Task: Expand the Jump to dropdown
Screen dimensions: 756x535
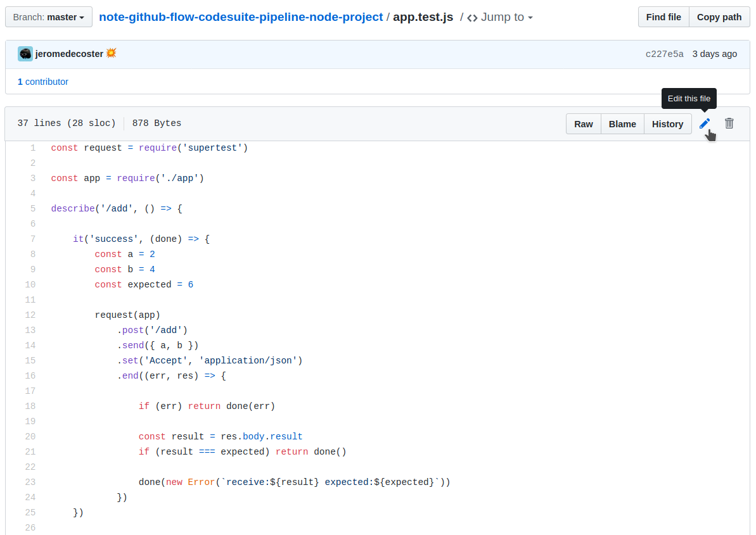Action: click(506, 17)
